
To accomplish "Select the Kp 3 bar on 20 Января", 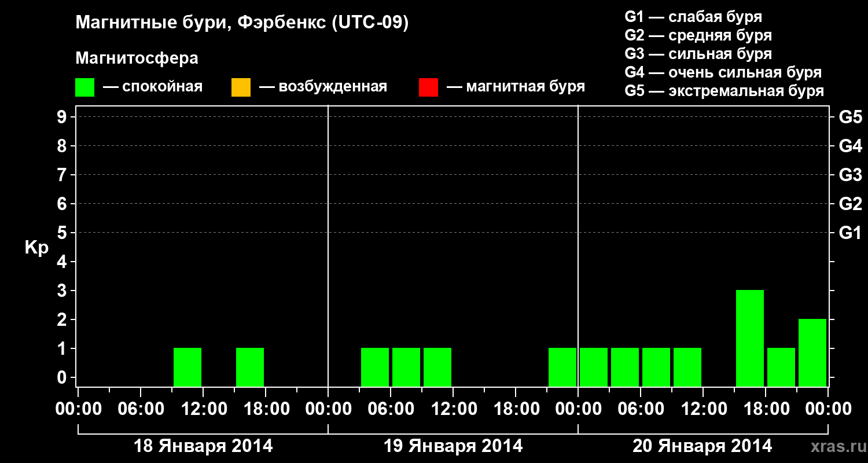I will 750,338.
